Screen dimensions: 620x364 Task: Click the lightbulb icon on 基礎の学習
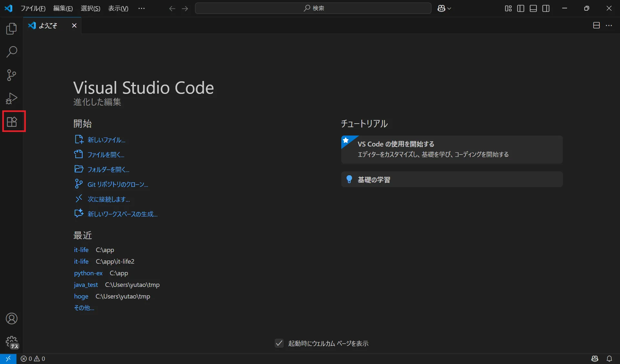click(349, 179)
